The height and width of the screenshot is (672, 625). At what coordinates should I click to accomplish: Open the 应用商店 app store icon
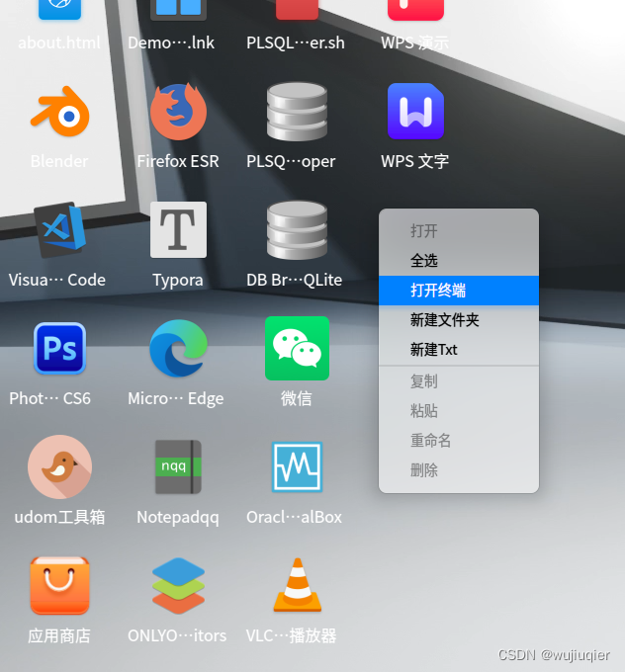[x=59, y=585]
